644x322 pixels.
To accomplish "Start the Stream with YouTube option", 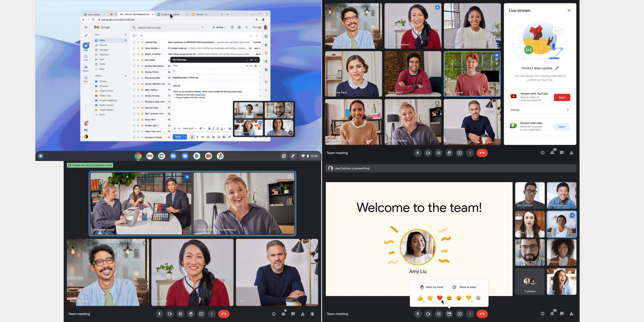I will 562,97.
